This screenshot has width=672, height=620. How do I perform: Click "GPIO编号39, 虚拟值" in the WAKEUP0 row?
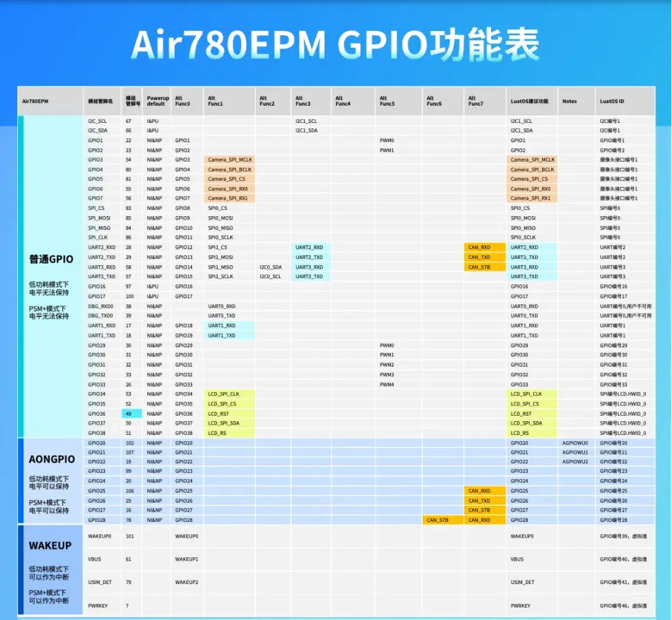623,536
